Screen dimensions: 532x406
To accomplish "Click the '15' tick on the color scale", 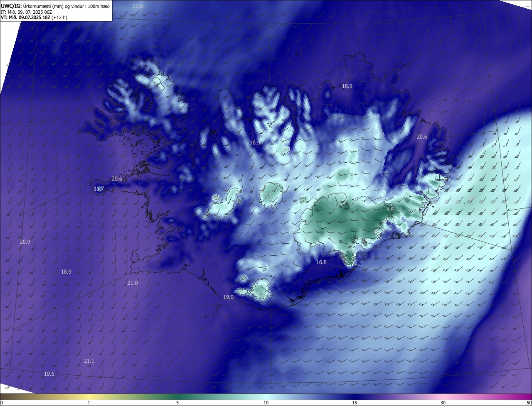I will 355,403.
